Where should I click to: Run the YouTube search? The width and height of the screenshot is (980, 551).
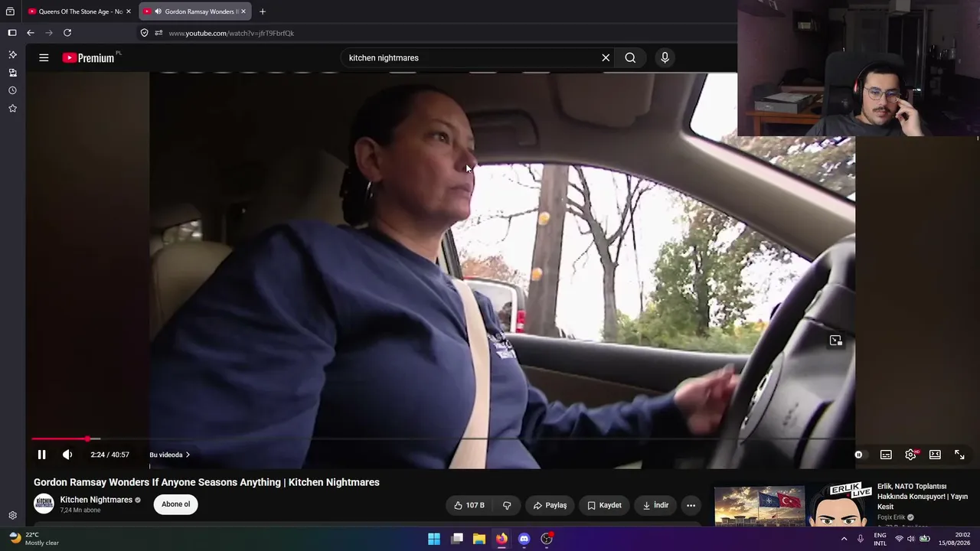[630, 58]
